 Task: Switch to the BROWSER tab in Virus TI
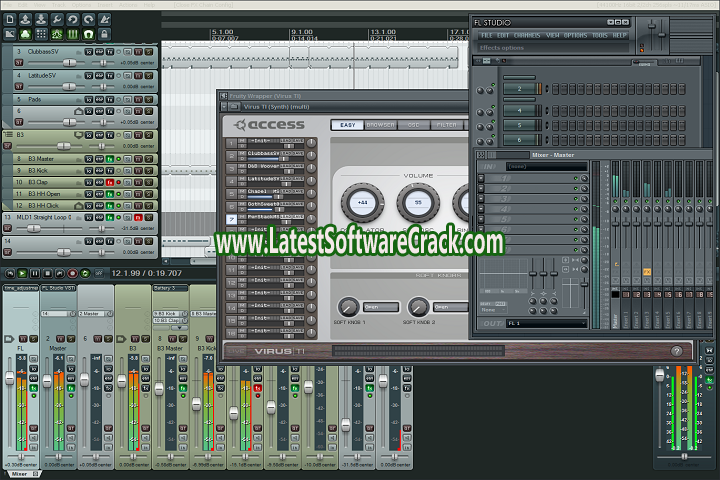tap(380, 125)
